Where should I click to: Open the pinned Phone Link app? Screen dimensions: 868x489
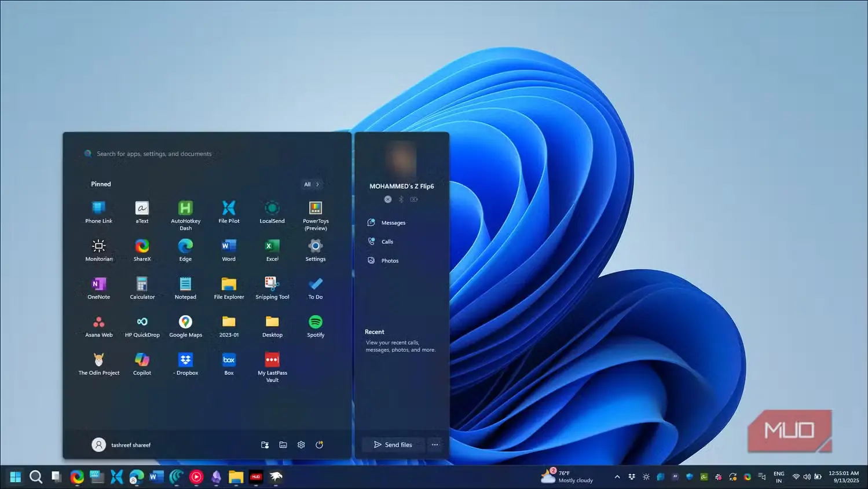point(98,212)
